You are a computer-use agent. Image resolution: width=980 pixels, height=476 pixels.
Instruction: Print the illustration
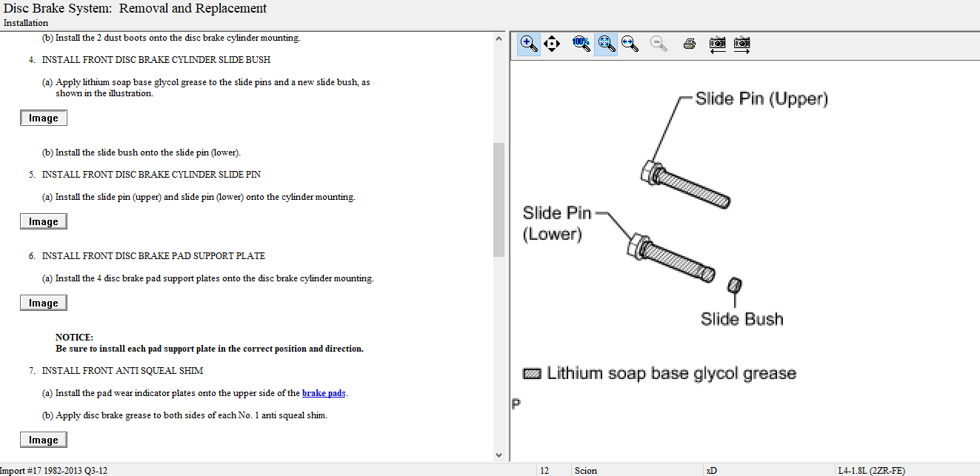689,44
